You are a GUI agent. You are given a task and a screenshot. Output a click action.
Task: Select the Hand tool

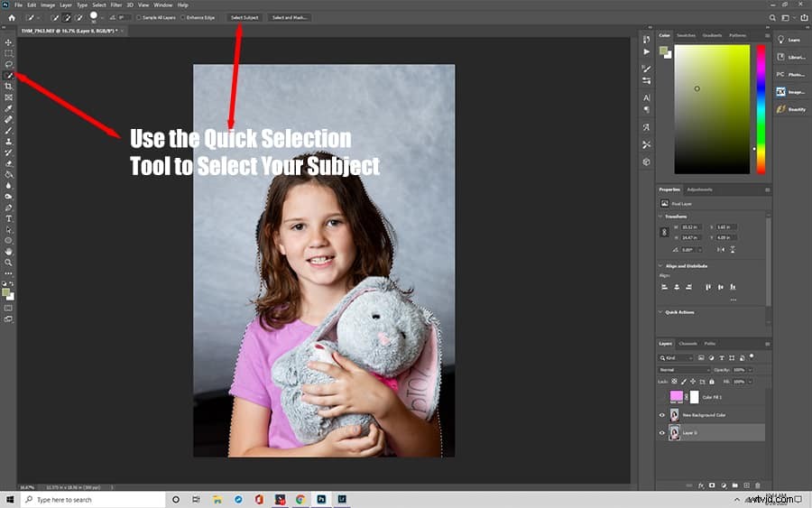pyautogui.click(x=8, y=252)
